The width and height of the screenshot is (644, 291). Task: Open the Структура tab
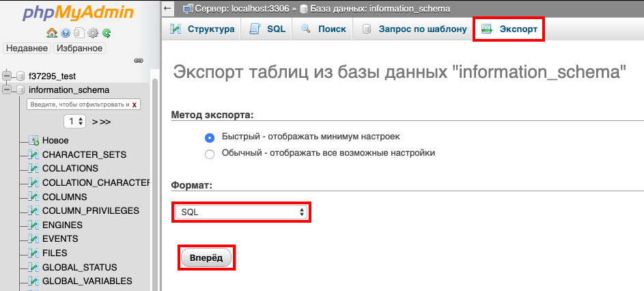[202, 29]
